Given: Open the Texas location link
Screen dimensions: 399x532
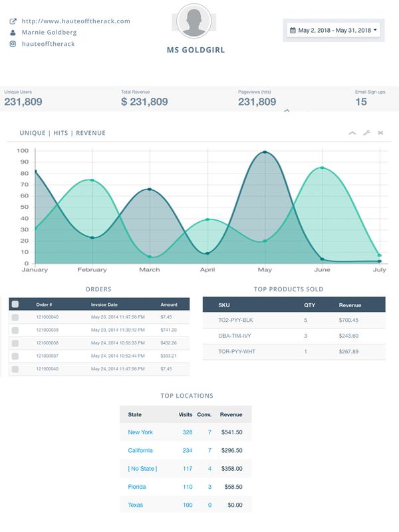Looking at the screenshot, I should point(136,505).
